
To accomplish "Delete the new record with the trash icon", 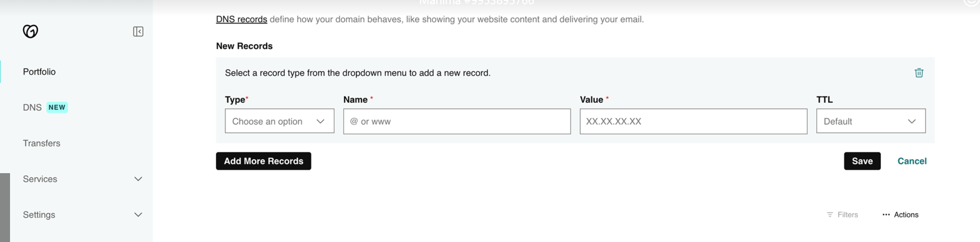I will tap(919, 73).
